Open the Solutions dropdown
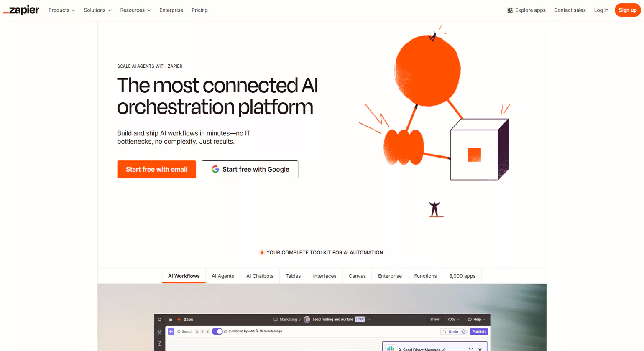 click(97, 10)
